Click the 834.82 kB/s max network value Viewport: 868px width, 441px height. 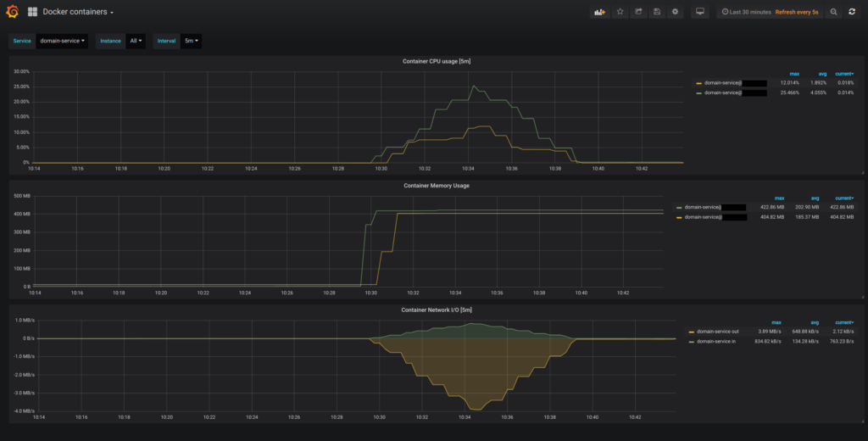tap(768, 341)
